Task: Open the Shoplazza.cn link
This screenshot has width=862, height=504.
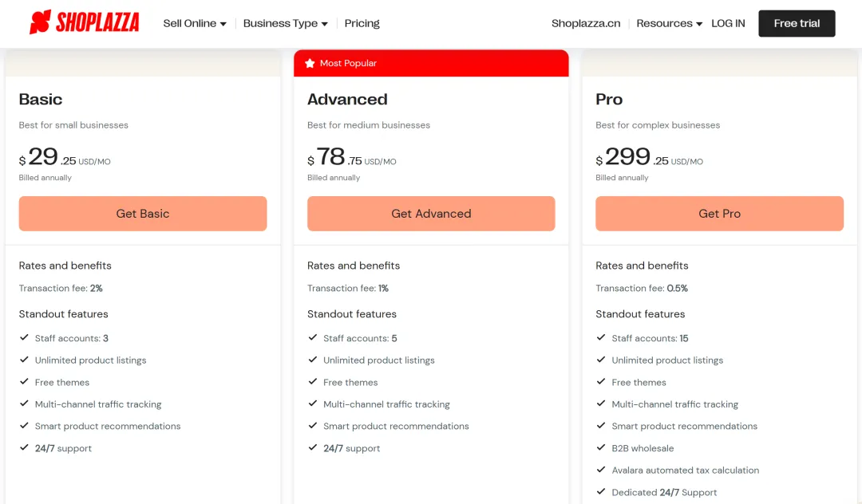Action: (x=585, y=24)
